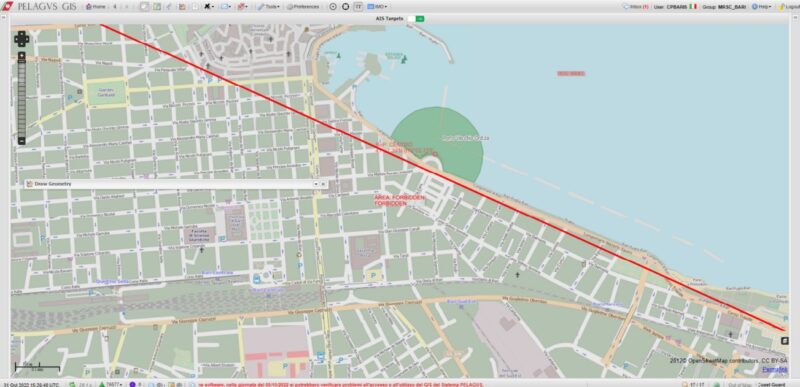Click the Home button in toolbar
800x387 pixels.
(x=96, y=7)
